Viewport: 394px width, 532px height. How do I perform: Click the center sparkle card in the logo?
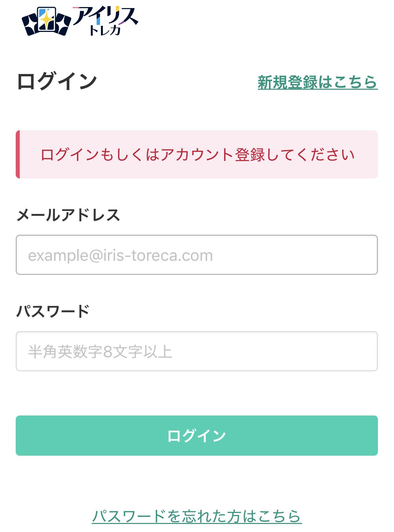point(47,19)
